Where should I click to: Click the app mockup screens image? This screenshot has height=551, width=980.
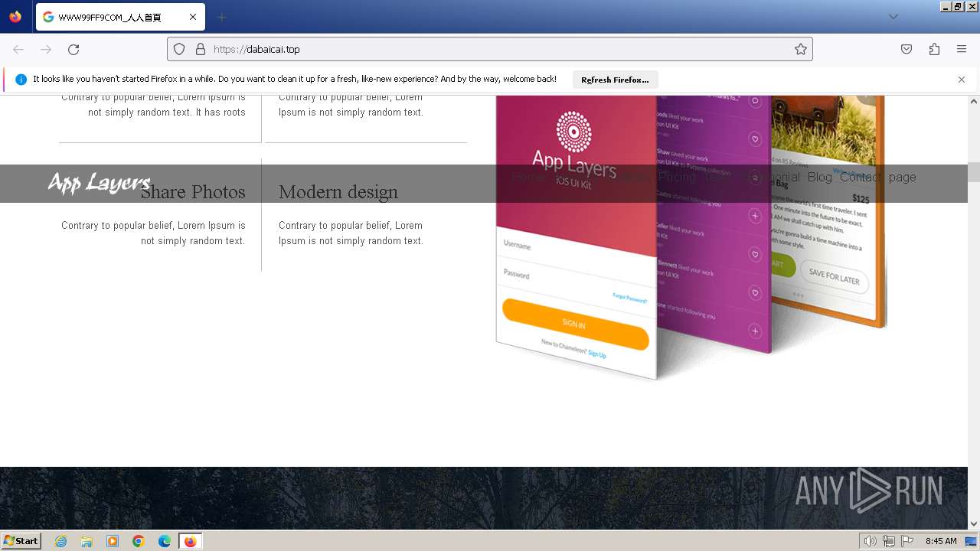691,237
